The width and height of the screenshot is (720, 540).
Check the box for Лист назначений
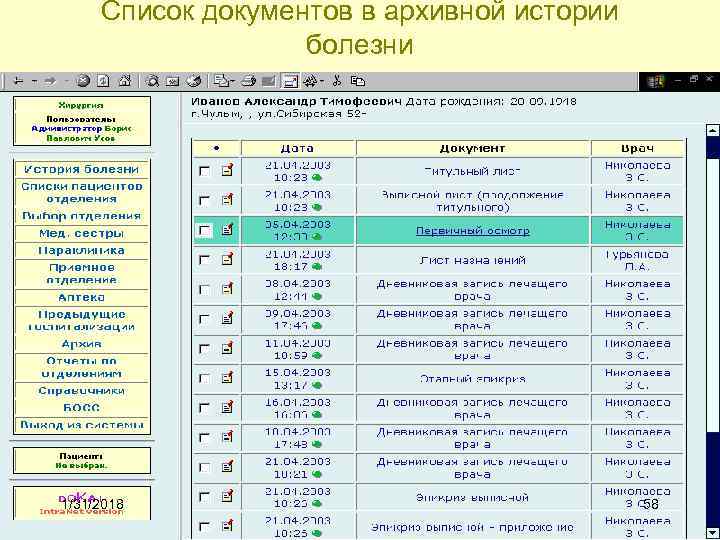tap(204, 260)
